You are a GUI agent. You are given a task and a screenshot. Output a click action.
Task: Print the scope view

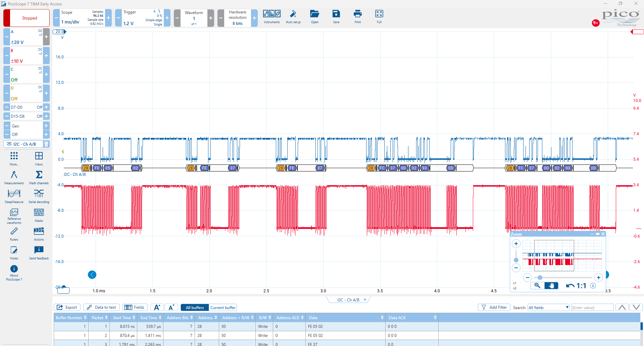[358, 17]
